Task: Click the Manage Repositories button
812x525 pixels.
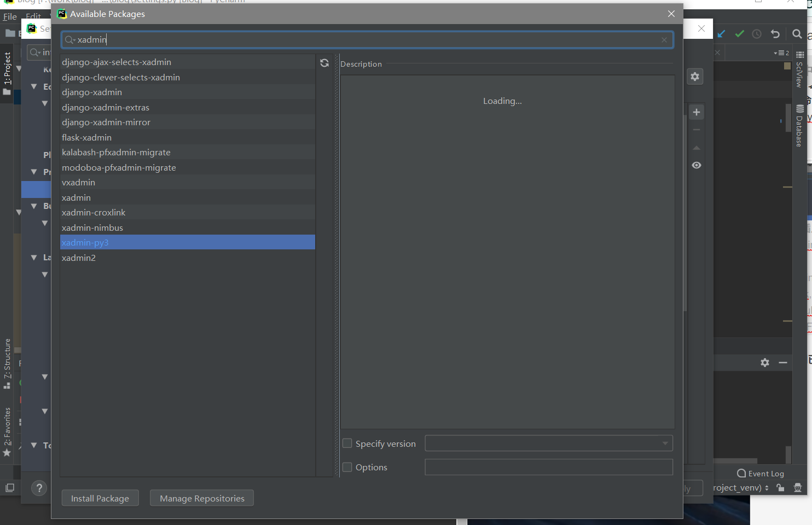Action: 202,498
